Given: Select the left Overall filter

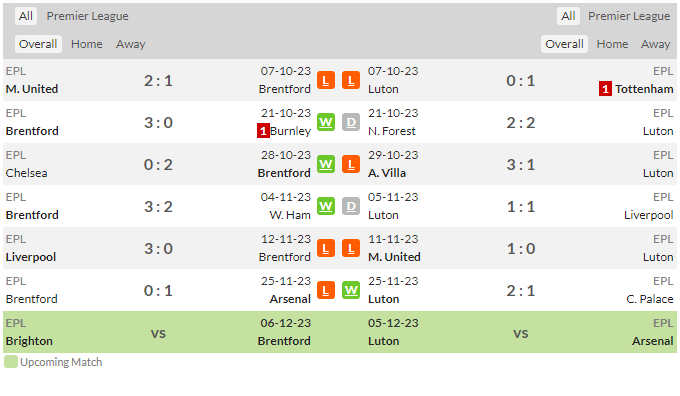Looking at the screenshot, I should [38, 44].
